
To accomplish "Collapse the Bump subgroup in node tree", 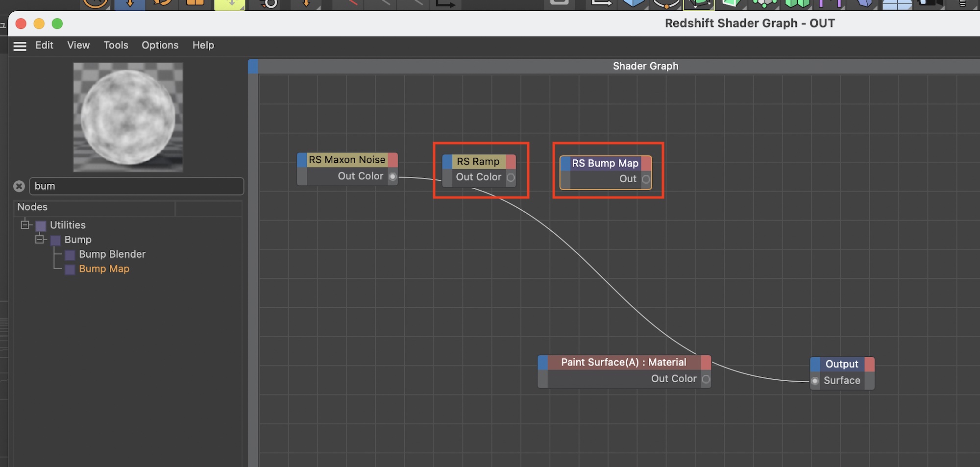I will [x=40, y=240].
